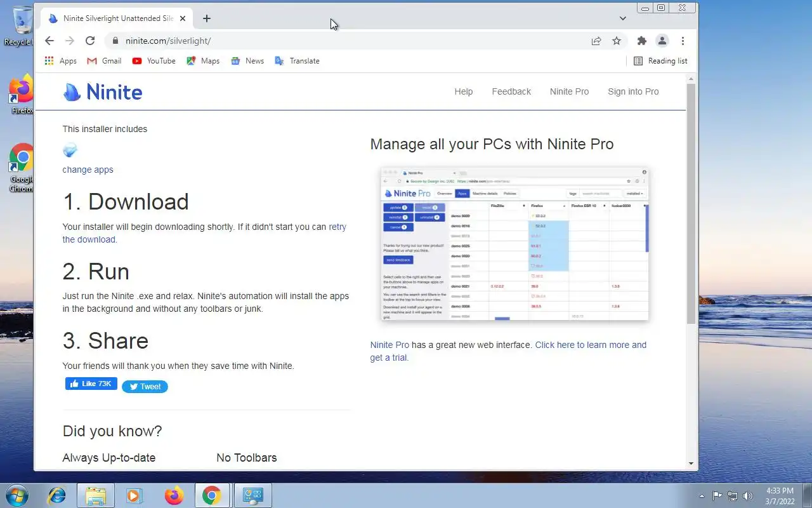The width and height of the screenshot is (812, 508).
Task: Open Ninite Pro in header
Action: pyautogui.click(x=569, y=91)
